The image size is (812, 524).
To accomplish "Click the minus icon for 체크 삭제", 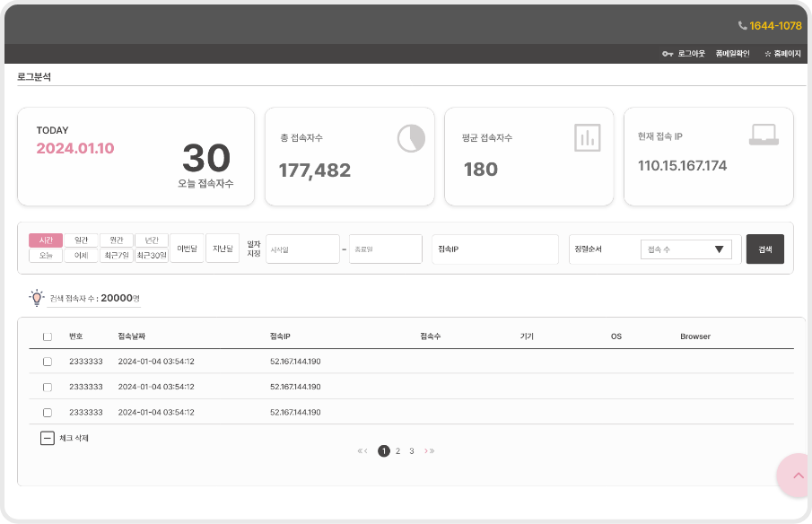I will click(48, 438).
